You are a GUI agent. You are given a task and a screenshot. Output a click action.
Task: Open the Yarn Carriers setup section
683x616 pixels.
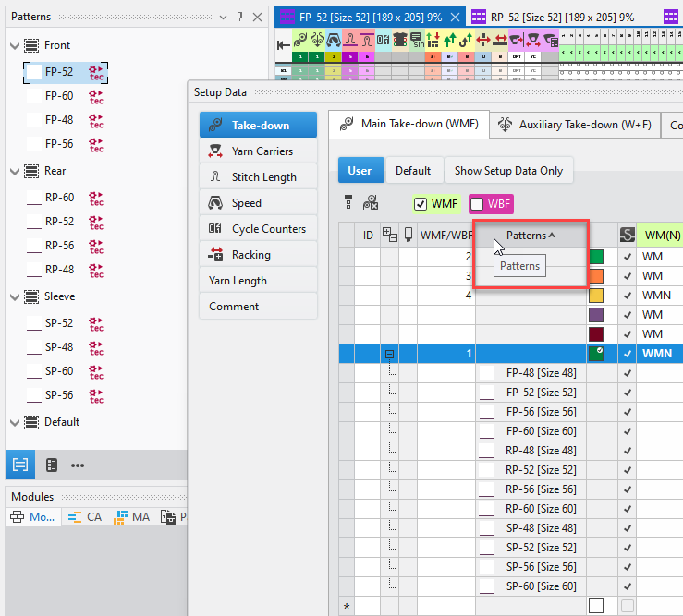[259, 151]
